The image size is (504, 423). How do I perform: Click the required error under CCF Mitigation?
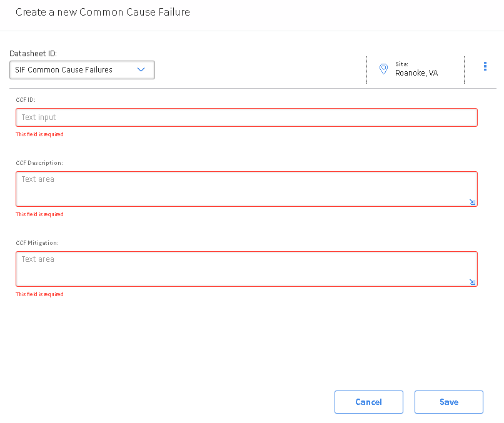(x=39, y=294)
